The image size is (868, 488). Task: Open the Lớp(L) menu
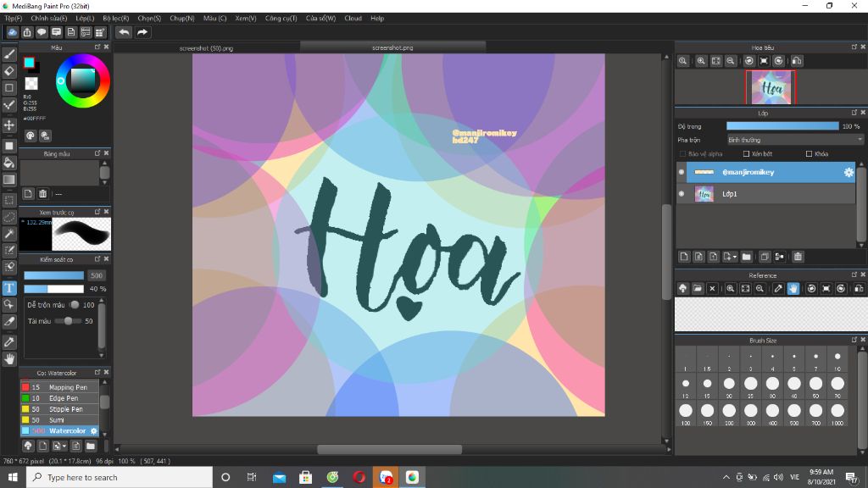coord(85,19)
